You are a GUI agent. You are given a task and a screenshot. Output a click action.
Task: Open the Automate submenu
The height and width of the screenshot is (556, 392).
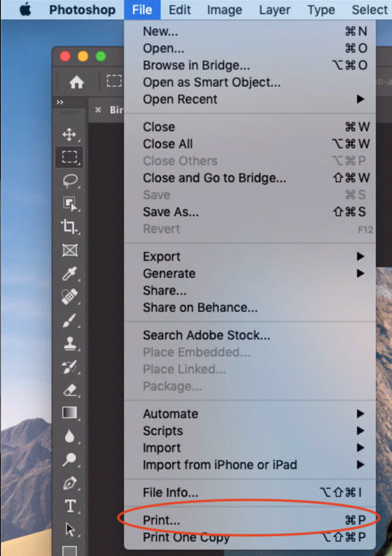pyautogui.click(x=250, y=414)
